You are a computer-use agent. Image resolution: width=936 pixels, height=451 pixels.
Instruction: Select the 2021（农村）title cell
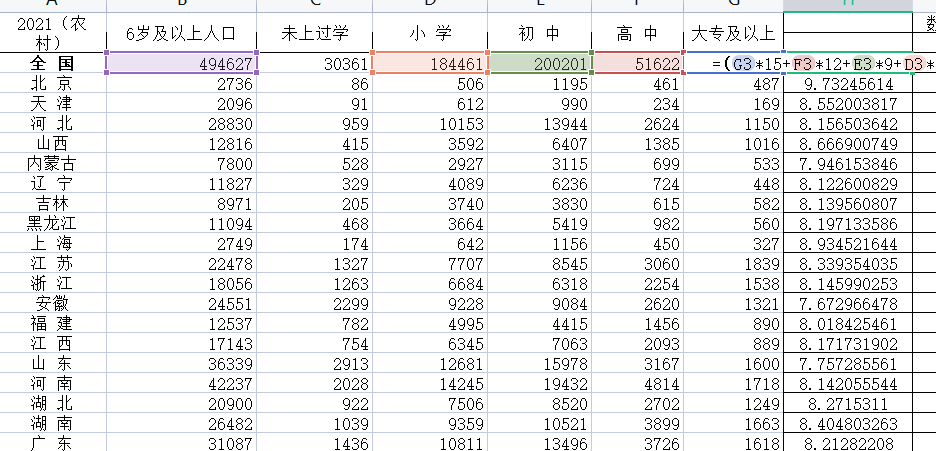54,33
